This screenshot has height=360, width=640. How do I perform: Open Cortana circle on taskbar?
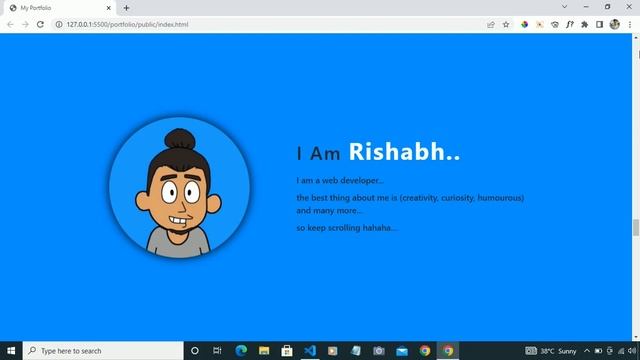(x=195, y=351)
